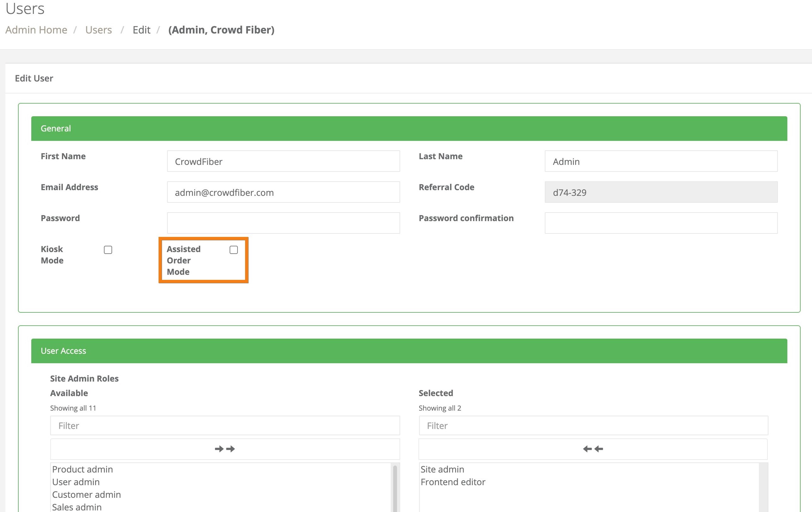Click the First Name field containing CrowdFiber
The width and height of the screenshot is (812, 512).
click(x=283, y=161)
